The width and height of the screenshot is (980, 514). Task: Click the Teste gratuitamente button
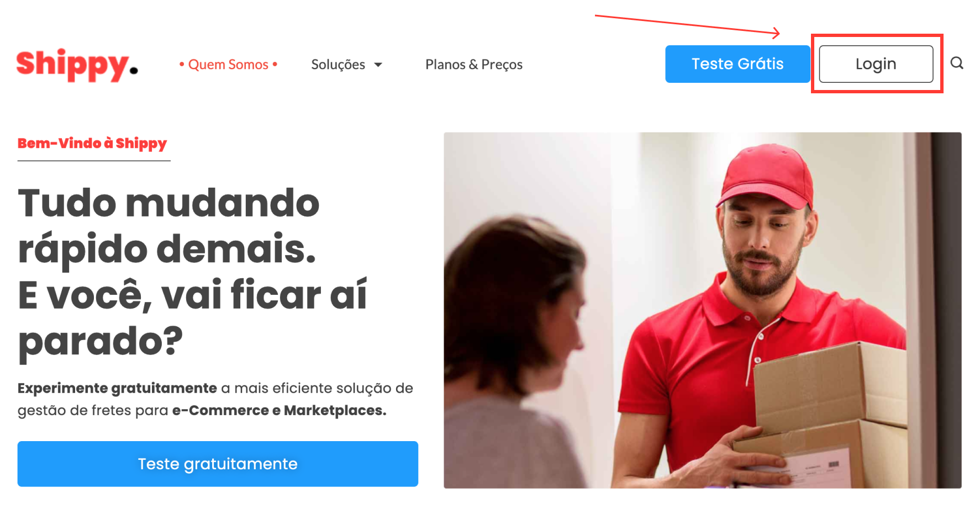click(218, 464)
